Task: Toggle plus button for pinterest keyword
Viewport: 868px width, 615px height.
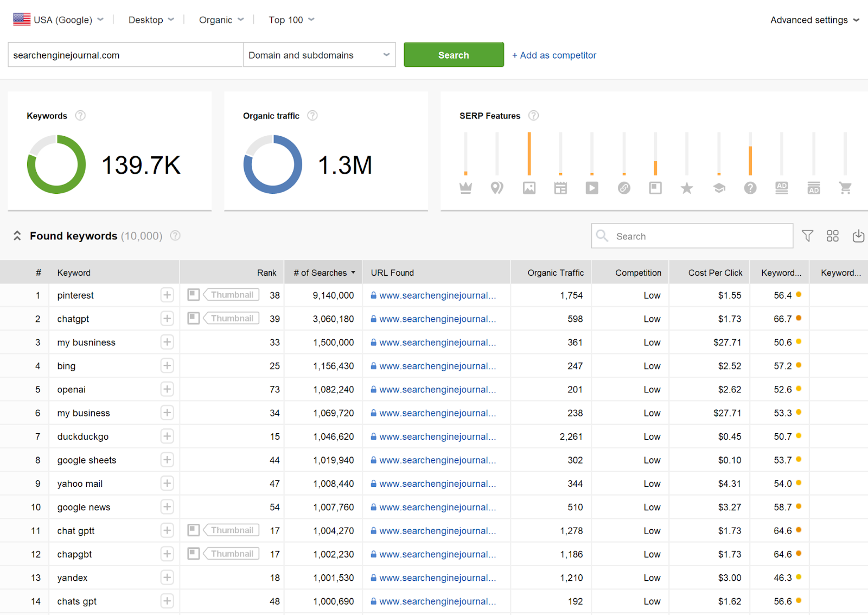Action: click(167, 295)
